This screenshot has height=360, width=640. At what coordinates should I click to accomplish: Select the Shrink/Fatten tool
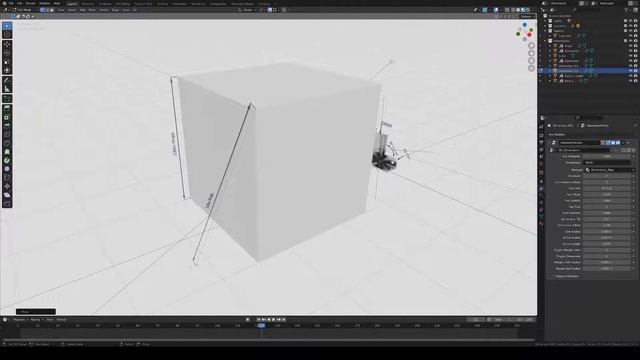point(7,186)
